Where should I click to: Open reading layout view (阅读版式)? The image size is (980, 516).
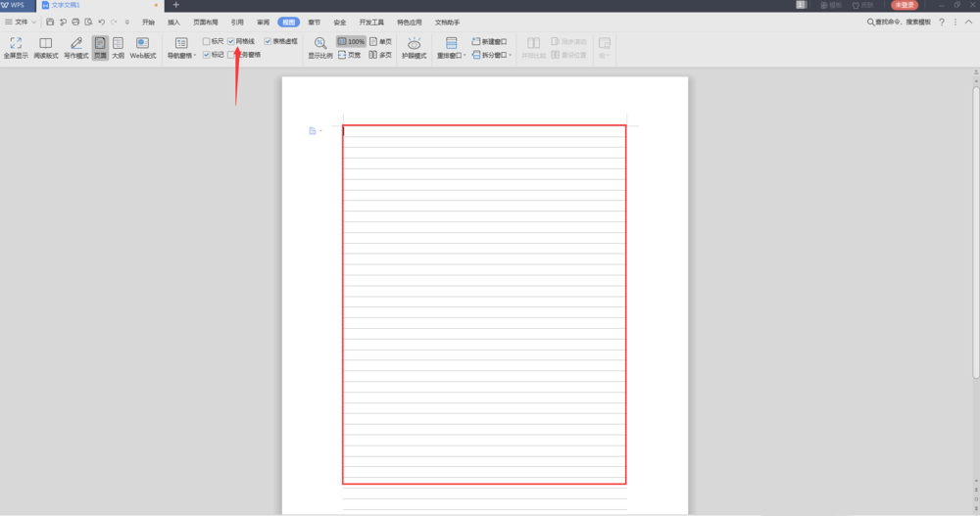(46, 47)
